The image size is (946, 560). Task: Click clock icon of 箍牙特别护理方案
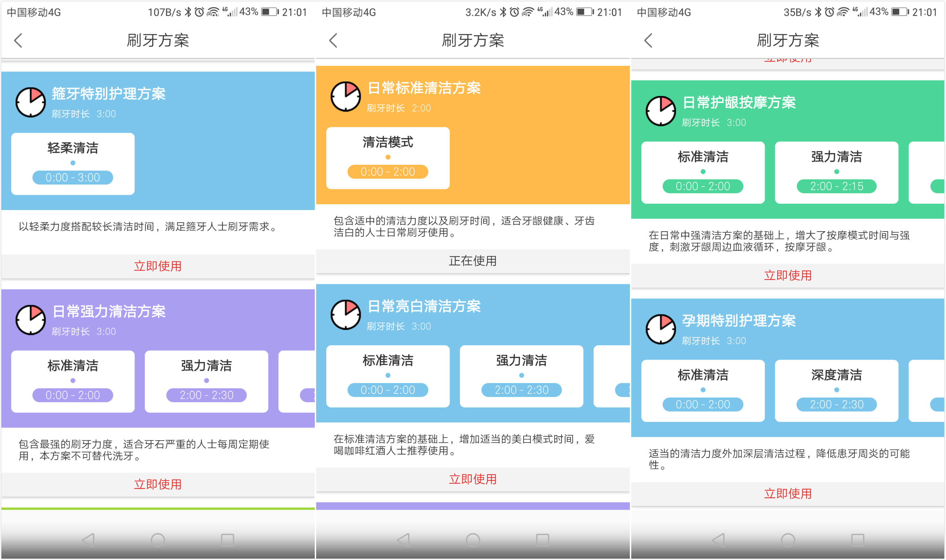[x=31, y=102]
